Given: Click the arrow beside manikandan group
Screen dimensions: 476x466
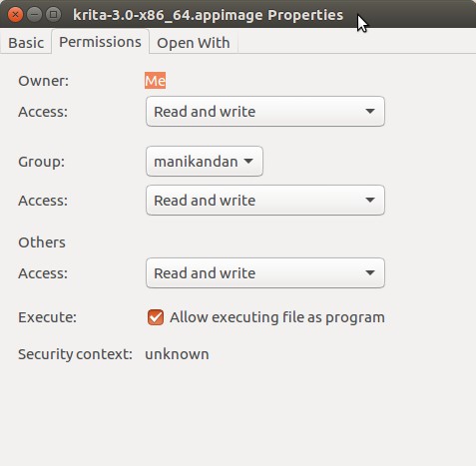Looking at the screenshot, I should 248,161.
